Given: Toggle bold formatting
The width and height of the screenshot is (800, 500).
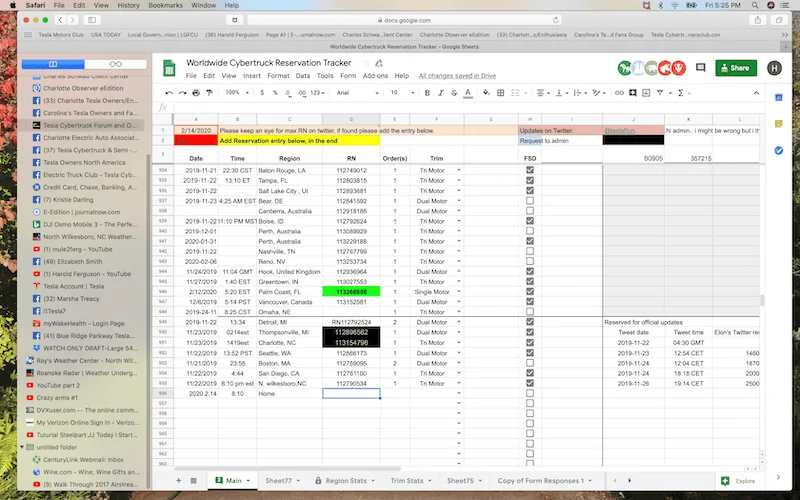Looking at the screenshot, I should (427, 93).
